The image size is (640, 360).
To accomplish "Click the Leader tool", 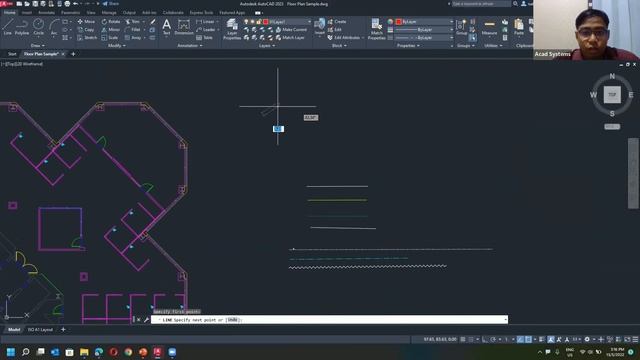I will tap(206, 30).
